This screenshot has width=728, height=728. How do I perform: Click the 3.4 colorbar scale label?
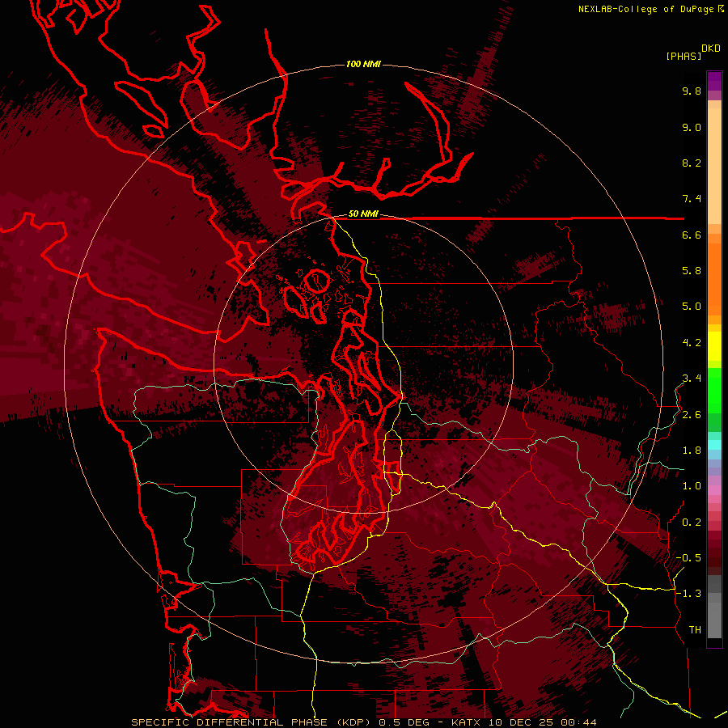692,379
